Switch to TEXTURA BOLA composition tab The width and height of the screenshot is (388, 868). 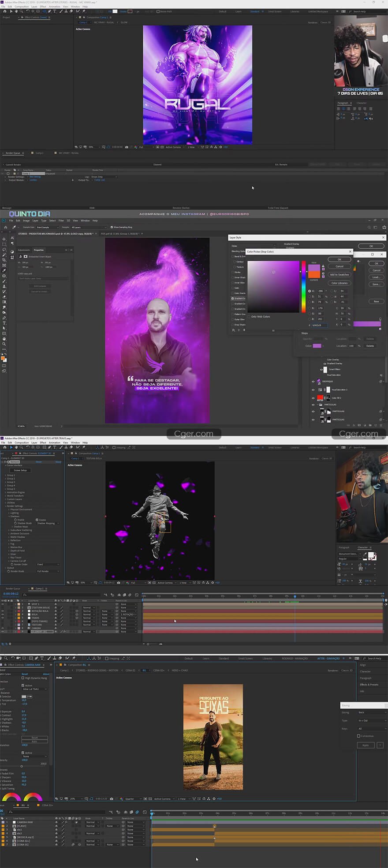click(x=93, y=458)
